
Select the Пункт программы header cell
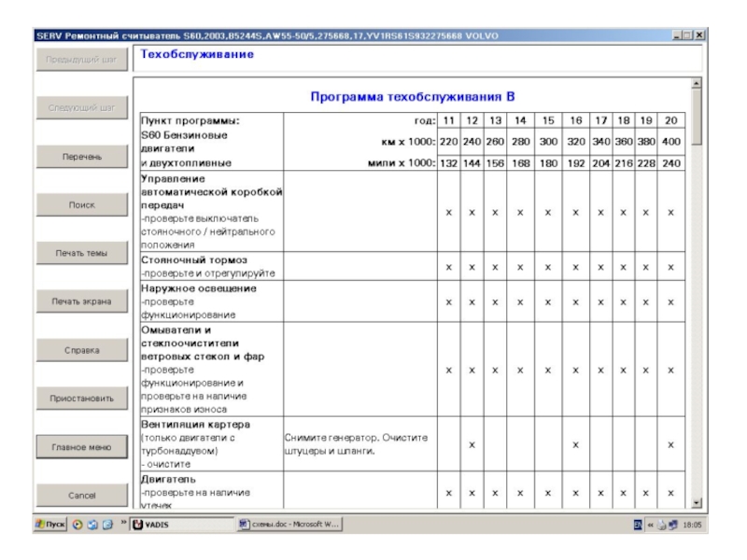(x=190, y=120)
